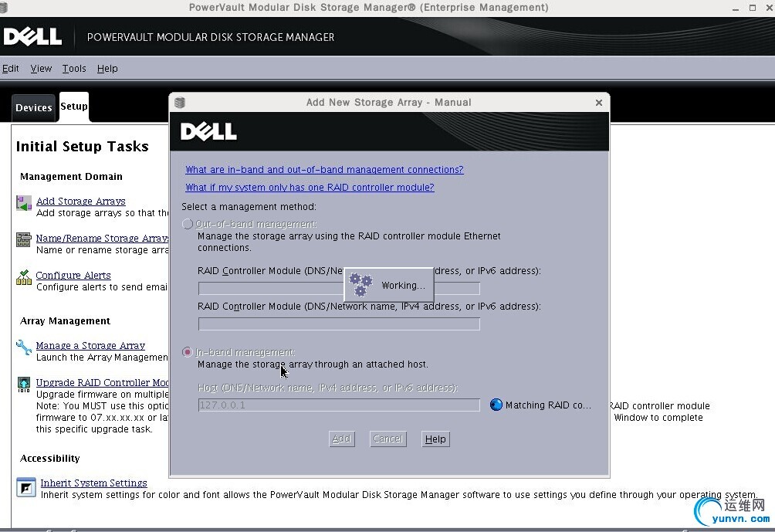The height and width of the screenshot is (532, 775).
Task: Click the Manage a Storage Array link
Action: [x=90, y=346]
